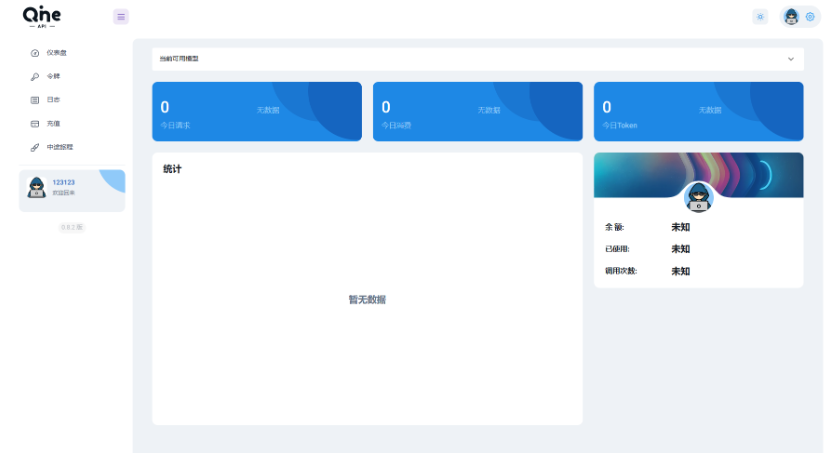Click the version 0.8.2 badge
This screenshot has height=453, width=824.
[x=72, y=227]
